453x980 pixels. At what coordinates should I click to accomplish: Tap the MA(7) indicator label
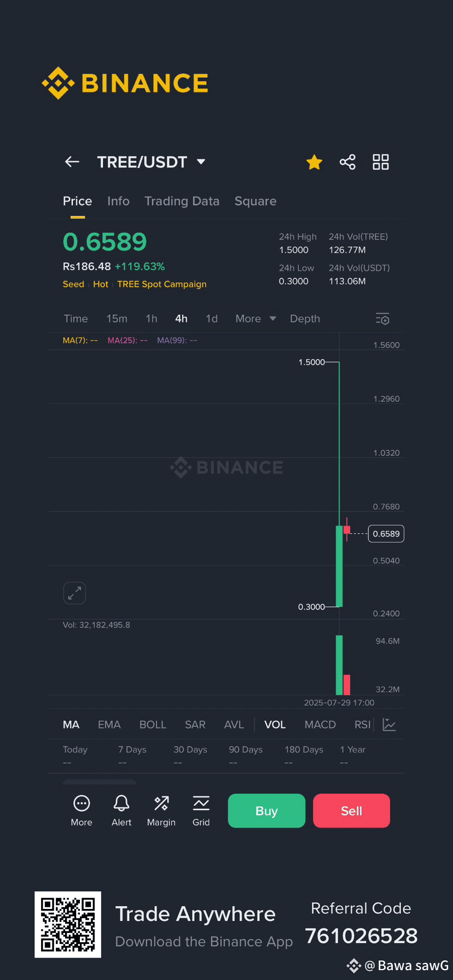click(x=80, y=340)
